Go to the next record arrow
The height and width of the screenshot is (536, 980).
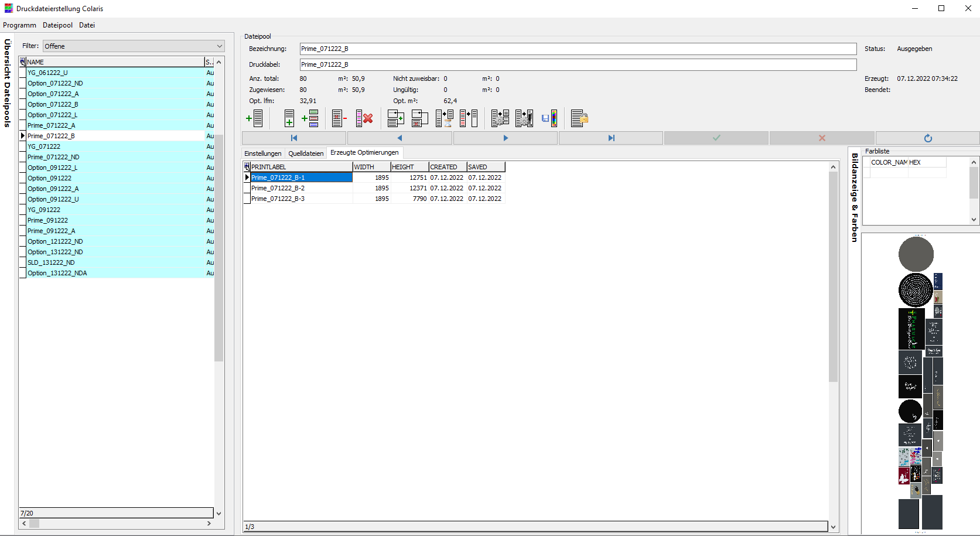[x=505, y=138]
